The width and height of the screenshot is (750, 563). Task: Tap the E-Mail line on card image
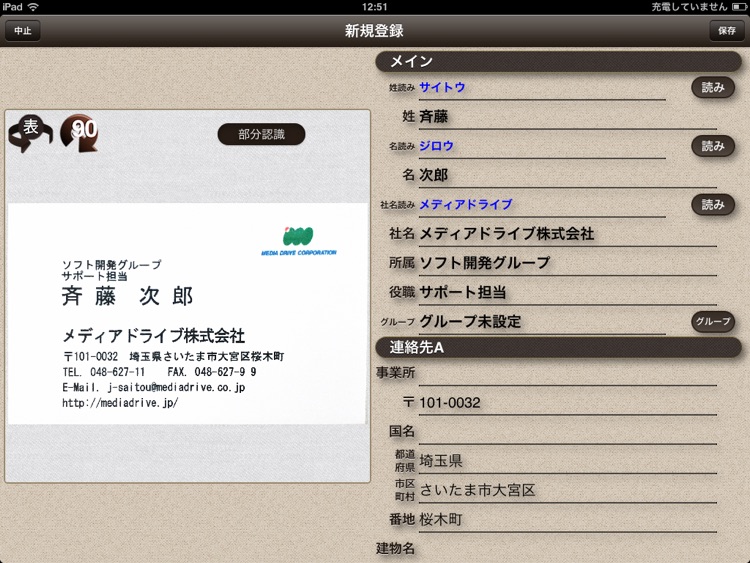click(154, 387)
